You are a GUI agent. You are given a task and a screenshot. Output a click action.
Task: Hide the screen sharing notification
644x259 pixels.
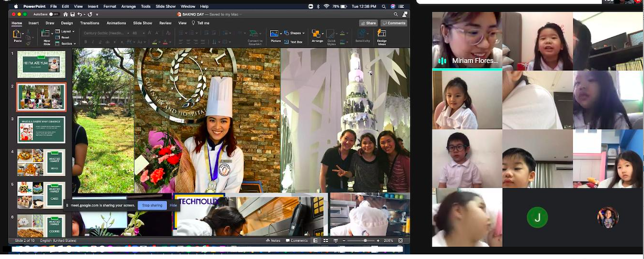(173, 205)
